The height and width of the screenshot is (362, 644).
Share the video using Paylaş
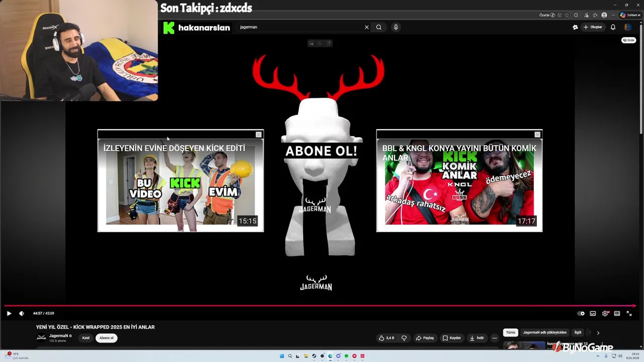(x=425, y=338)
